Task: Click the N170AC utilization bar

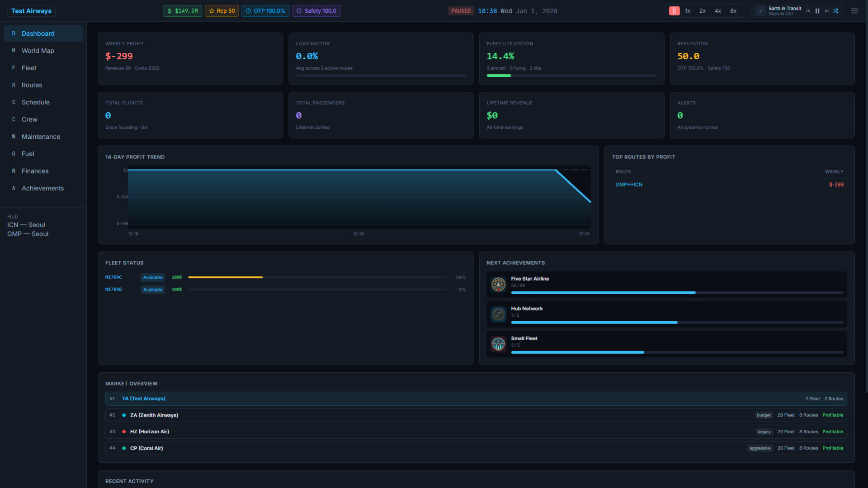Action: pyautogui.click(x=317, y=277)
